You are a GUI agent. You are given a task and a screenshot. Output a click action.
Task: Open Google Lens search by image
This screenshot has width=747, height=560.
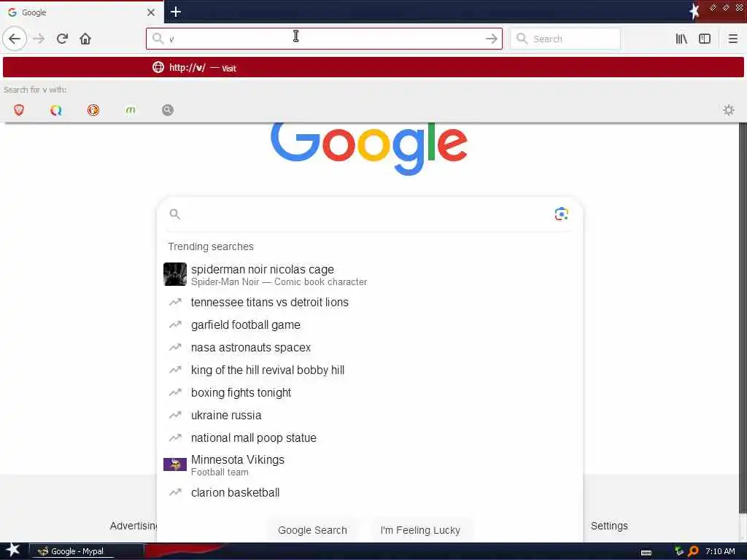[561, 214]
